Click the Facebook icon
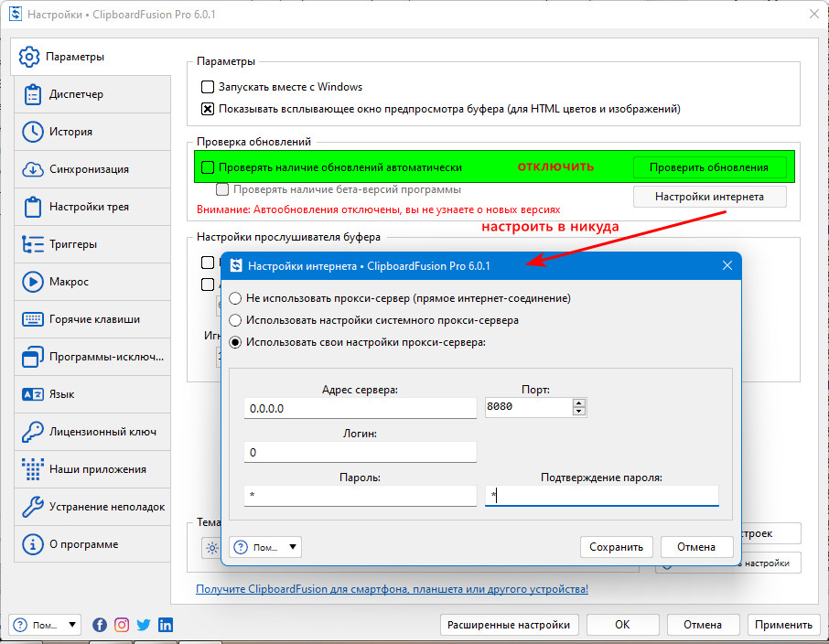This screenshot has width=829, height=644. (x=100, y=625)
